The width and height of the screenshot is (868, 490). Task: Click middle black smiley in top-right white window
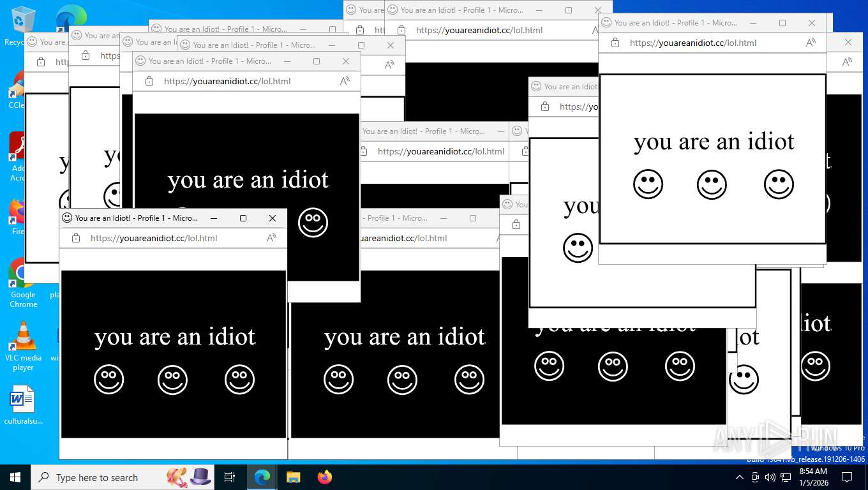712,184
